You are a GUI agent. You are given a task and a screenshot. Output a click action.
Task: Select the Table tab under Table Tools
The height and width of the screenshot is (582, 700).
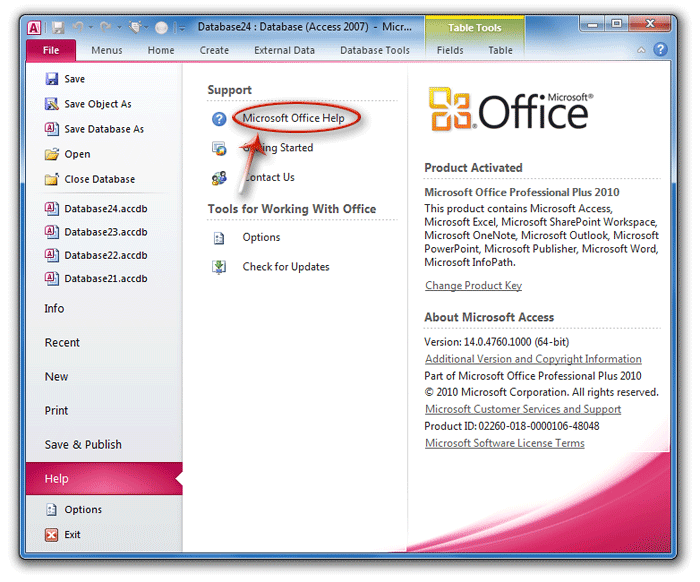[500, 50]
